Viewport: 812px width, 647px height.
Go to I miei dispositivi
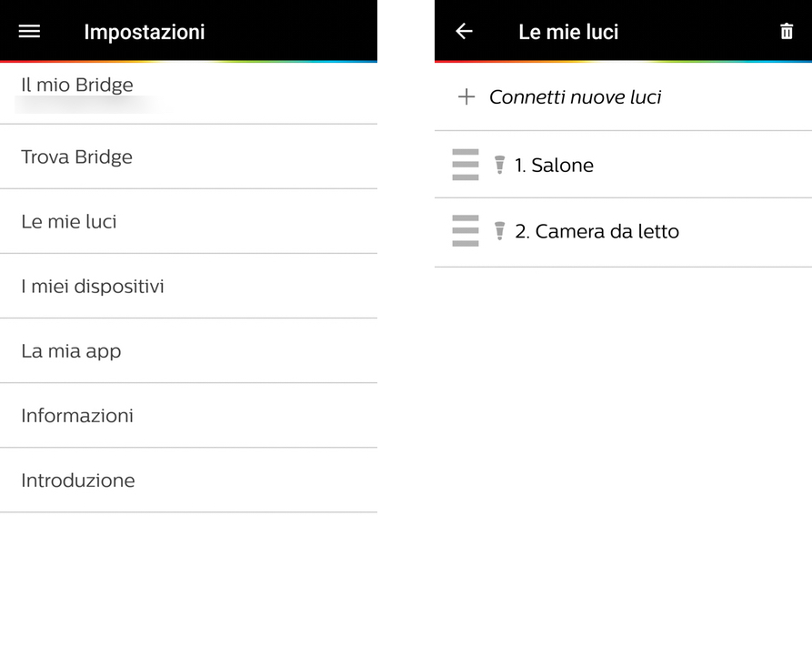pyautogui.click(x=93, y=287)
